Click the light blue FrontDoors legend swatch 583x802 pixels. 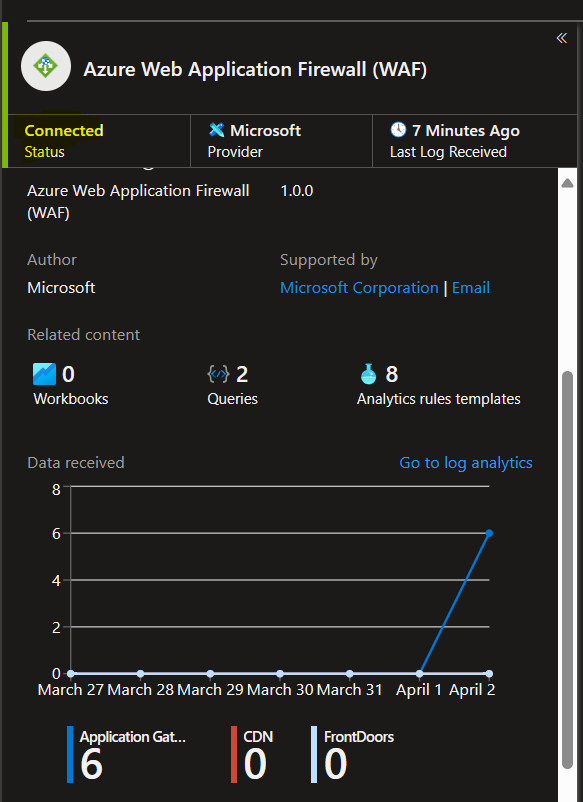point(314,754)
